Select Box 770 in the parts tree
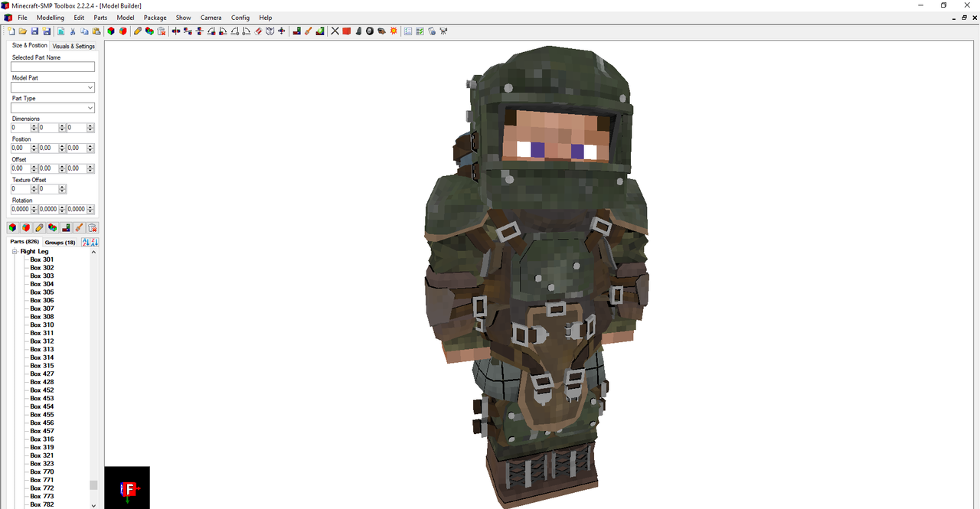This screenshot has width=980, height=509. coord(42,471)
